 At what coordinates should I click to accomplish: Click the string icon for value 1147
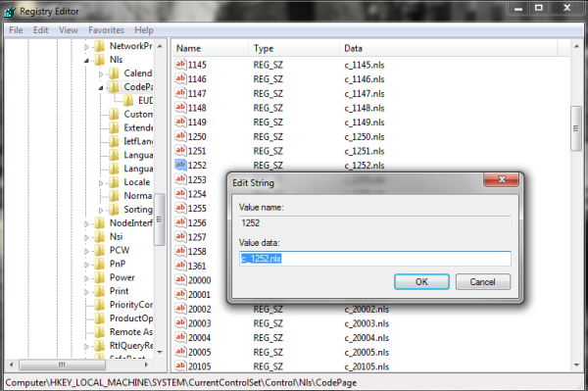(x=180, y=93)
